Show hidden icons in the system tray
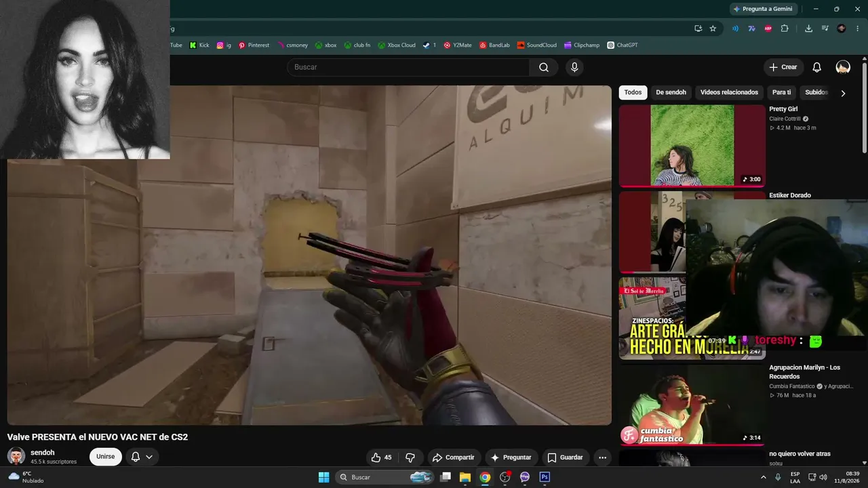Screen dimensions: 868x488 (x=763, y=477)
